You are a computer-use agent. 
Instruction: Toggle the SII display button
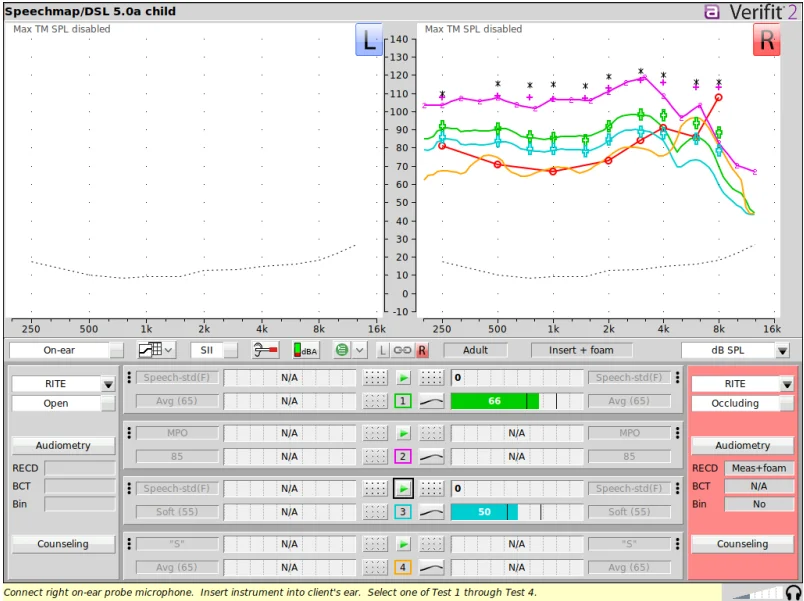[x=214, y=350]
